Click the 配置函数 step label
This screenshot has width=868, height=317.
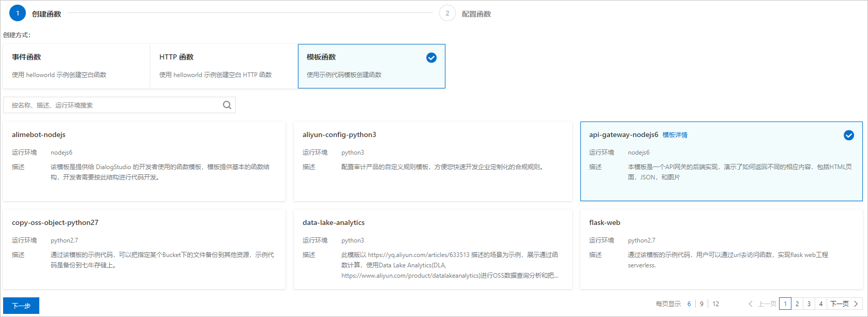point(476,14)
